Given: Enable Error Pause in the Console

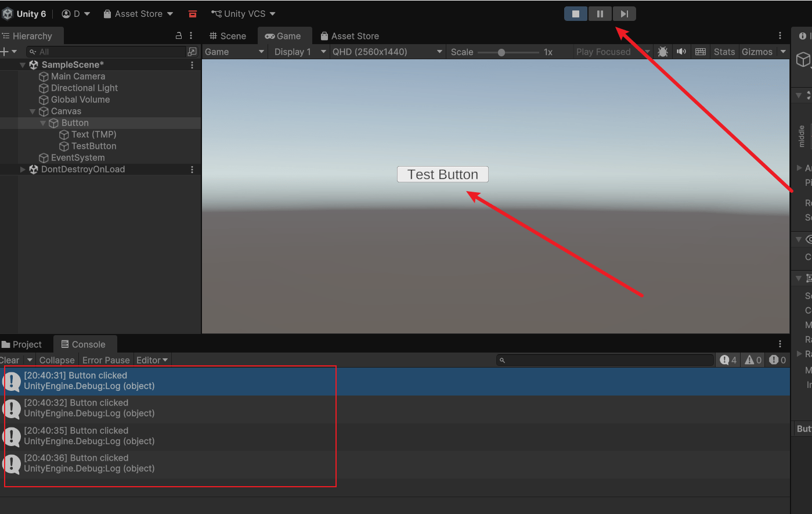Looking at the screenshot, I should pos(106,360).
